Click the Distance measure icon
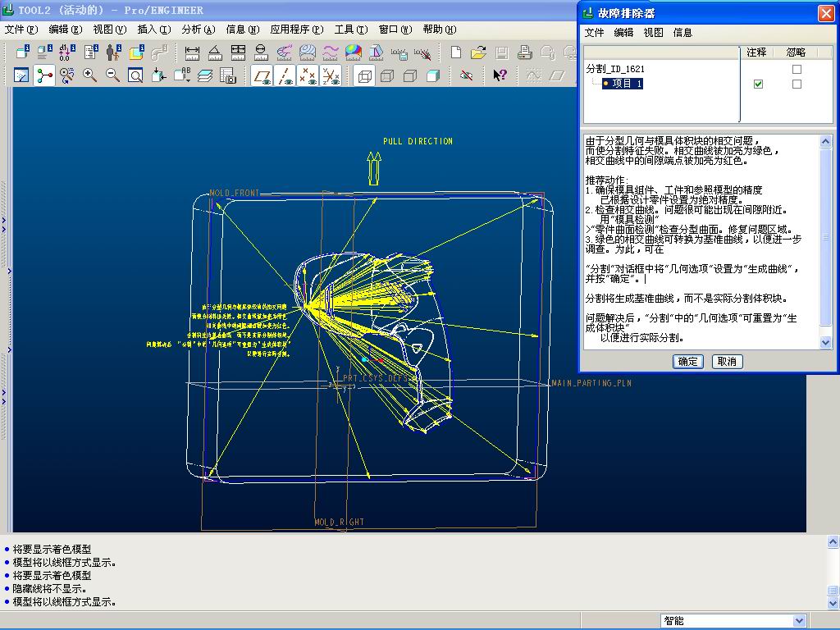 tap(192, 52)
